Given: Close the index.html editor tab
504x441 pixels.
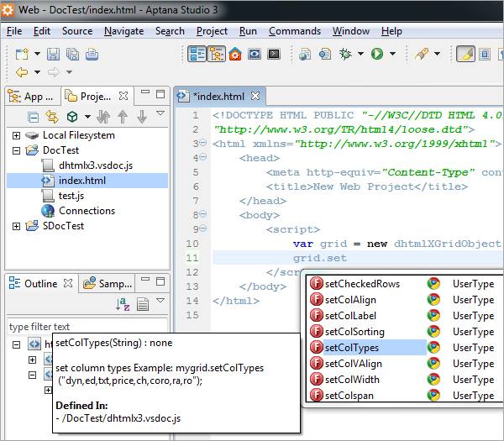Looking at the screenshot, I should point(255,96).
